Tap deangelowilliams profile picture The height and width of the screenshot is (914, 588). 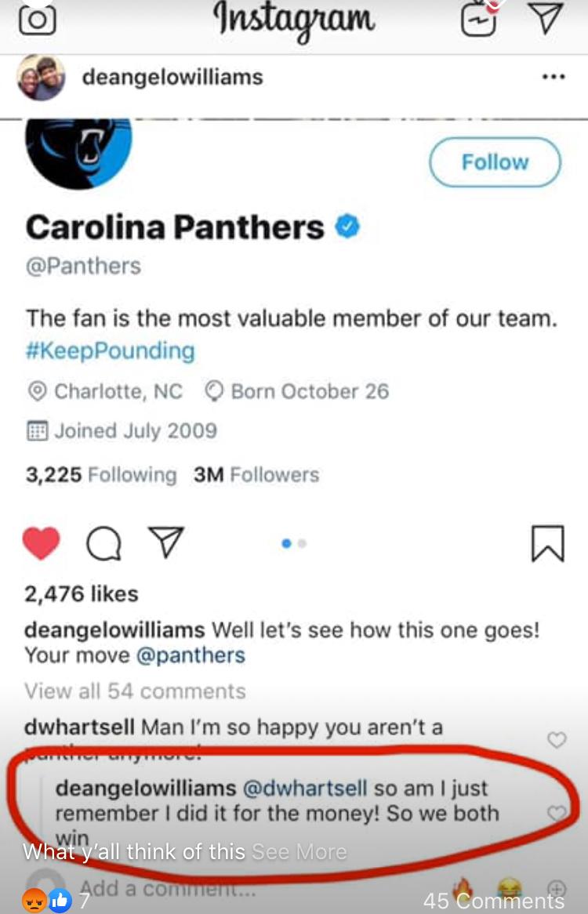pos(40,78)
